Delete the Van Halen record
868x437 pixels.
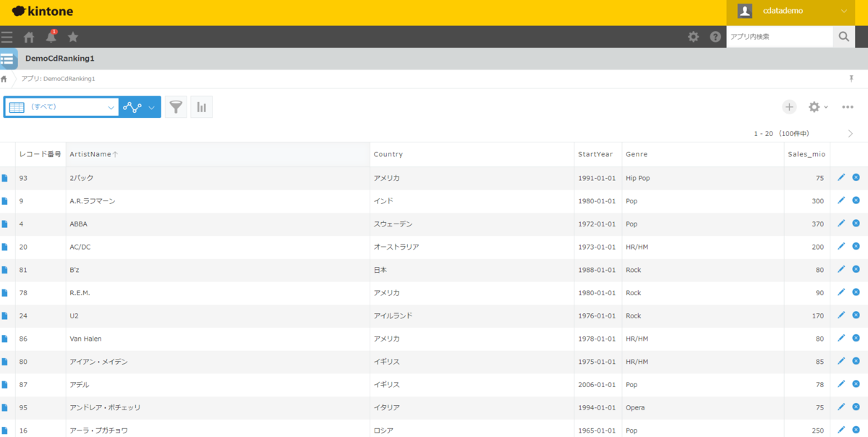(x=856, y=339)
